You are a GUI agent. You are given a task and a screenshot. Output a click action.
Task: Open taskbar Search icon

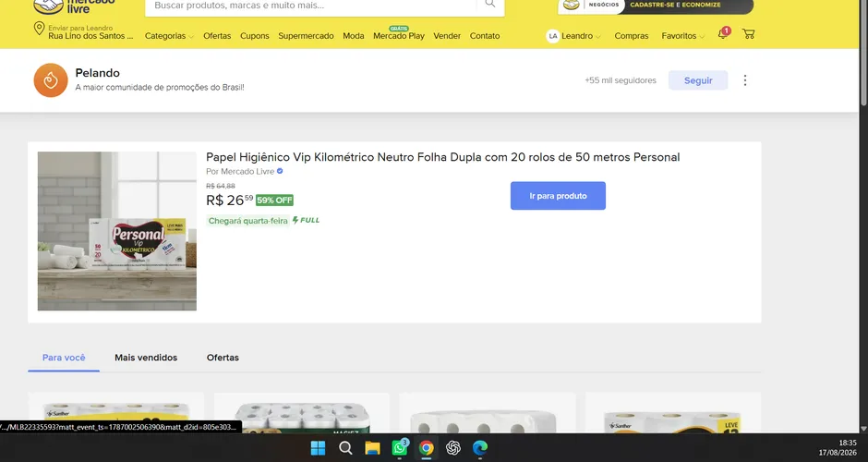coord(345,447)
